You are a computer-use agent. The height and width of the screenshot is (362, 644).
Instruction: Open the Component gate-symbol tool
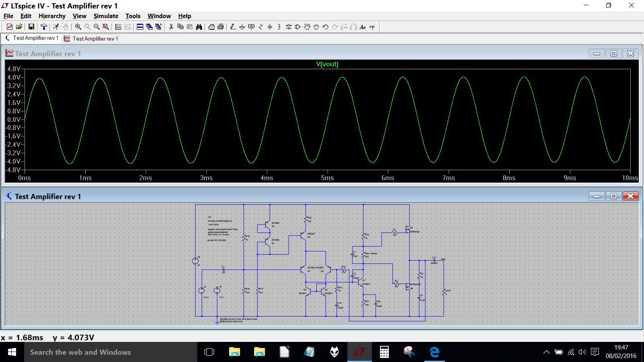click(x=298, y=27)
